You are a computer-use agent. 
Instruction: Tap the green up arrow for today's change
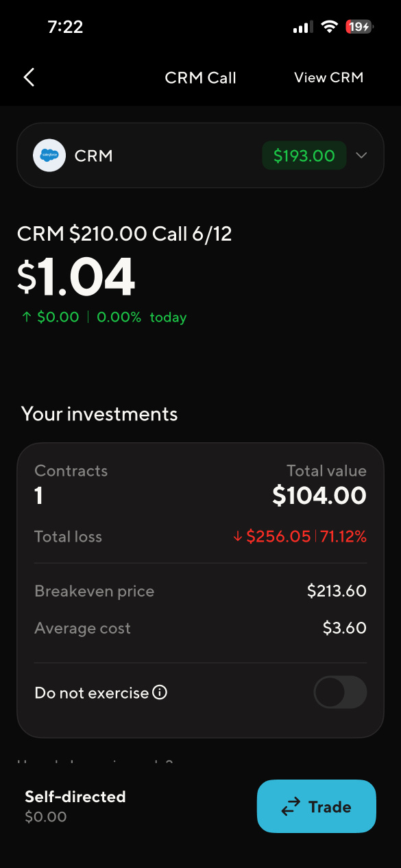tap(26, 317)
